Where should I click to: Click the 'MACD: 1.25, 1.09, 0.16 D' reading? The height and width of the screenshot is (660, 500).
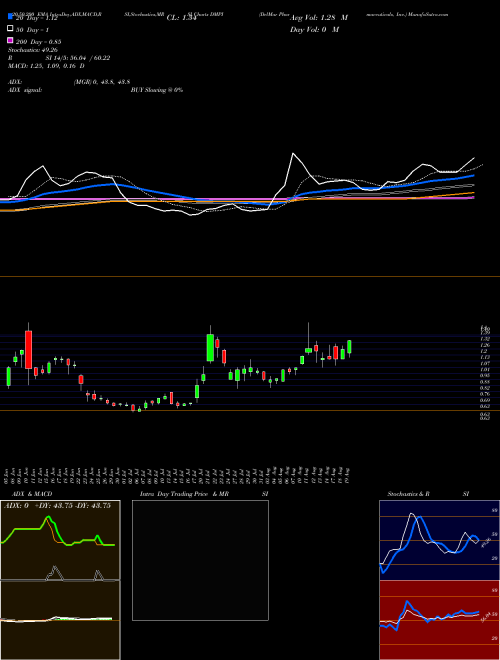click(x=46, y=66)
